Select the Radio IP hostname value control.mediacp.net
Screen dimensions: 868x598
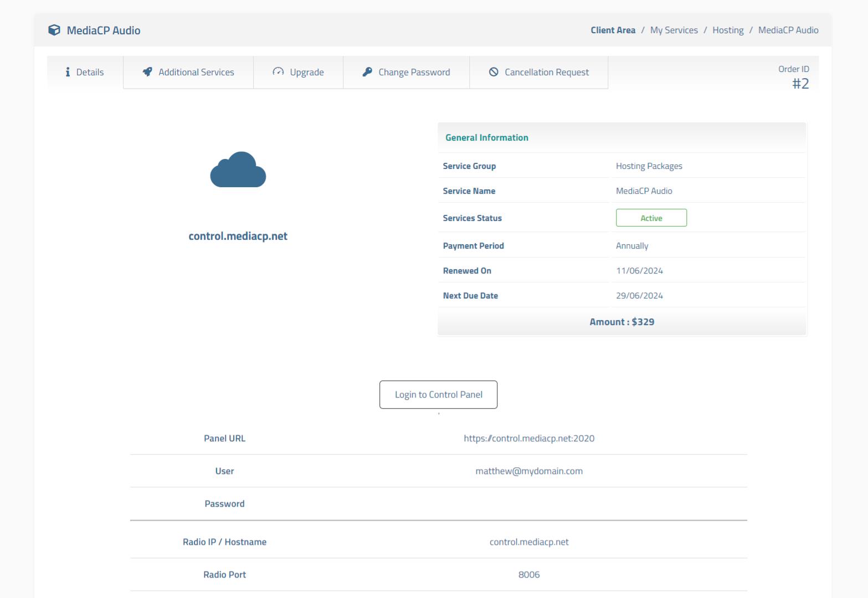(529, 542)
